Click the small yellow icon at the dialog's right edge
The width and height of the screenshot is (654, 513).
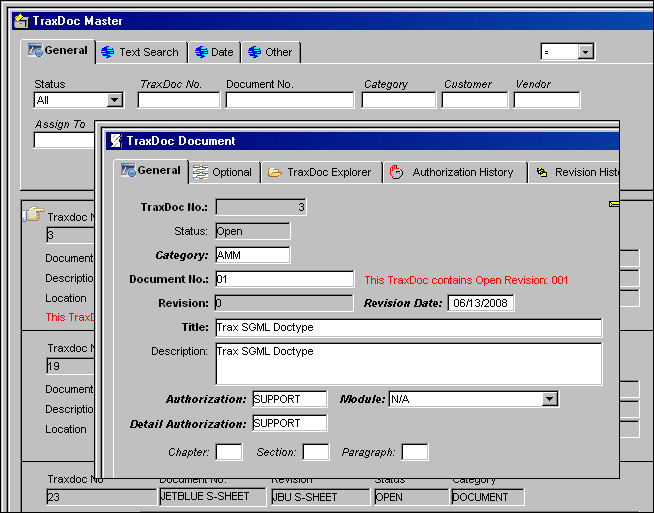(614, 204)
